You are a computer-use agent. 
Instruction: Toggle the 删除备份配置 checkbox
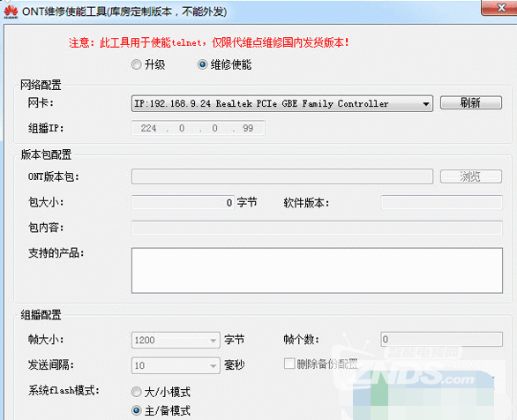point(289,364)
